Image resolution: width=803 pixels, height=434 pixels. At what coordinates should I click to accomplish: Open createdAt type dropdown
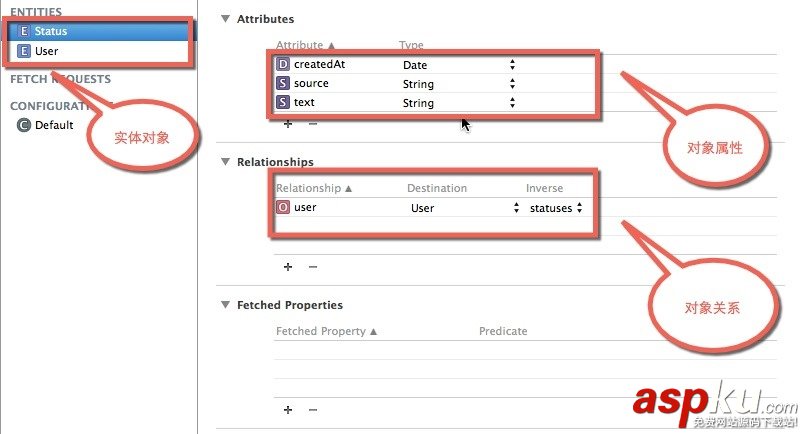click(x=512, y=65)
